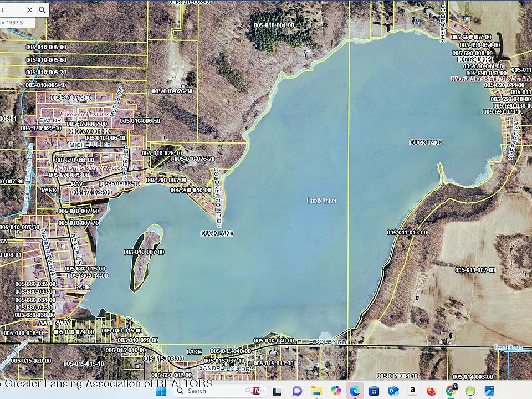This screenshot has height=399, width=532.
Task: Select parcel 005-011-007-00 on the map
Action: tap(475, 270)
